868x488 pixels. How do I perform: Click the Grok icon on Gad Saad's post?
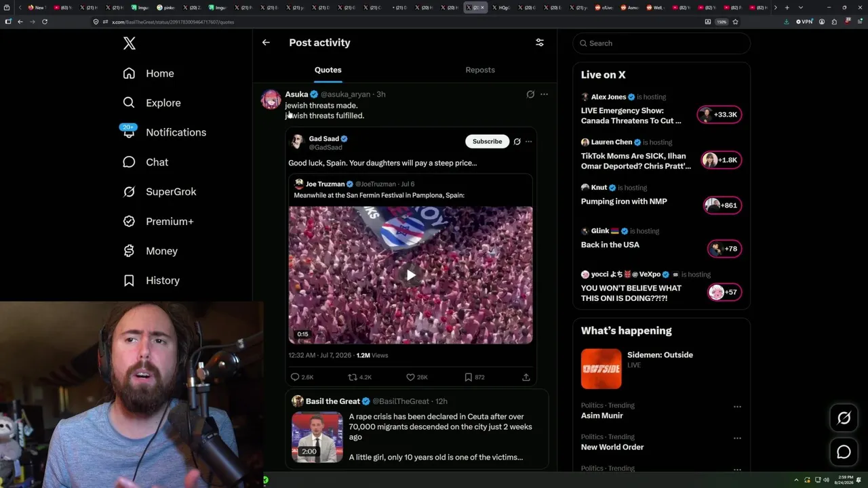pyautogui.click(x=517, y=142)
